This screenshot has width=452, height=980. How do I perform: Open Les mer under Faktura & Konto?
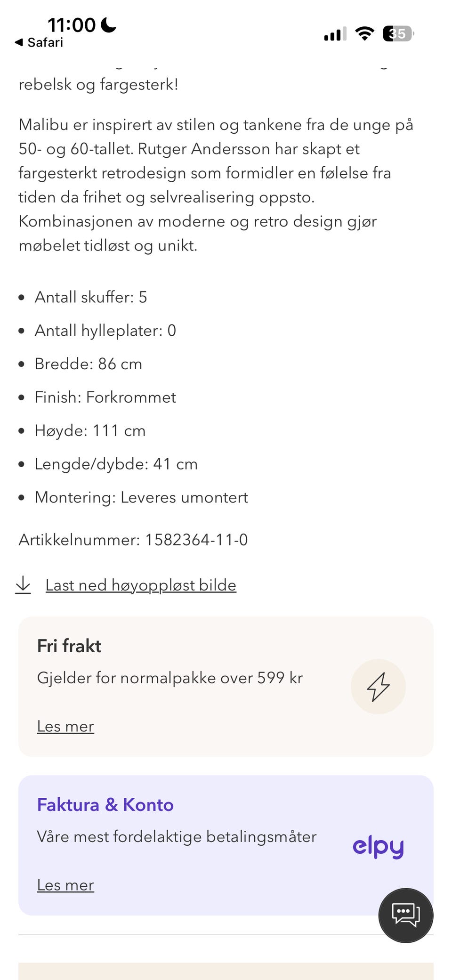click(x=65, y=885)
